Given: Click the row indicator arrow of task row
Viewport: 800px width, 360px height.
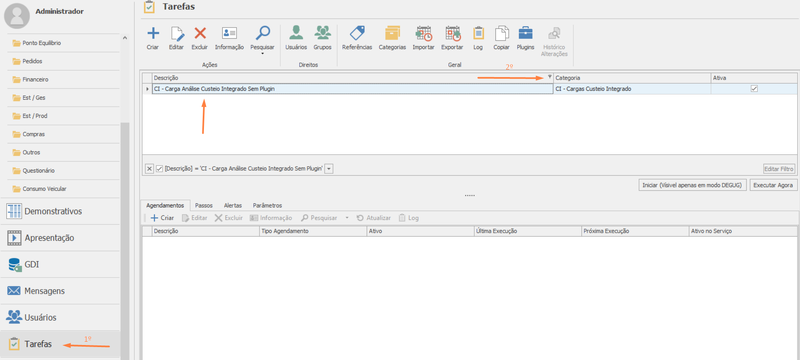Looking at the screenshot, I should coord(147,89).
